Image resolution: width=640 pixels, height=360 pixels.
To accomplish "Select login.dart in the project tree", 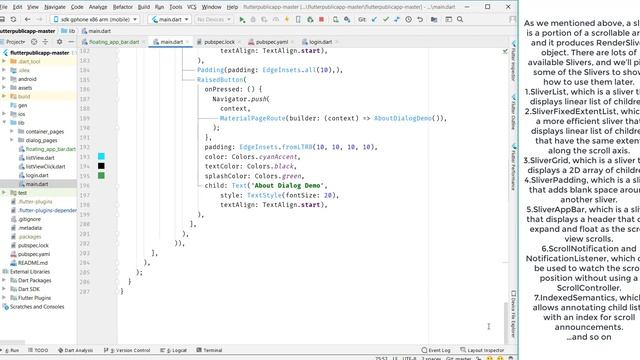I will click(37, 175).
